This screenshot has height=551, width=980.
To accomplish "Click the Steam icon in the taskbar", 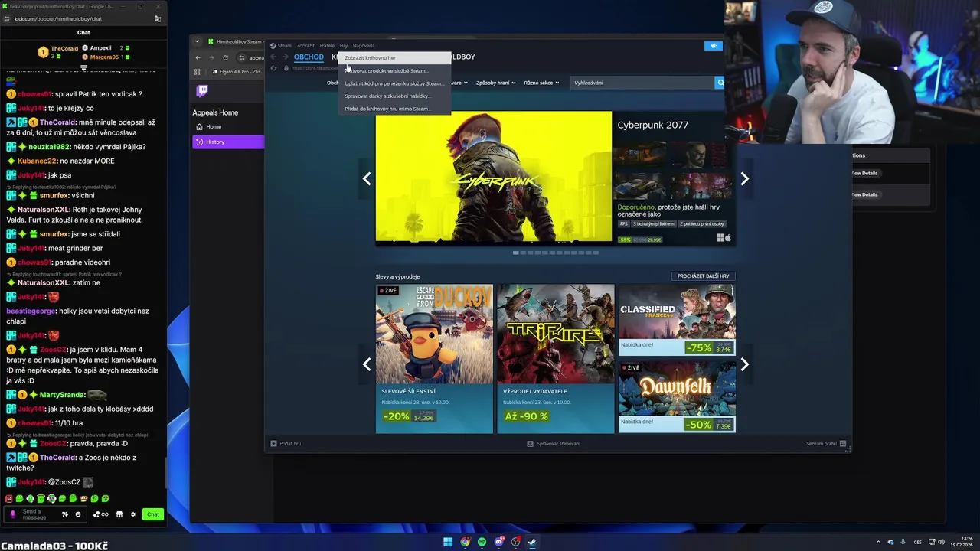I will [532, 542].
